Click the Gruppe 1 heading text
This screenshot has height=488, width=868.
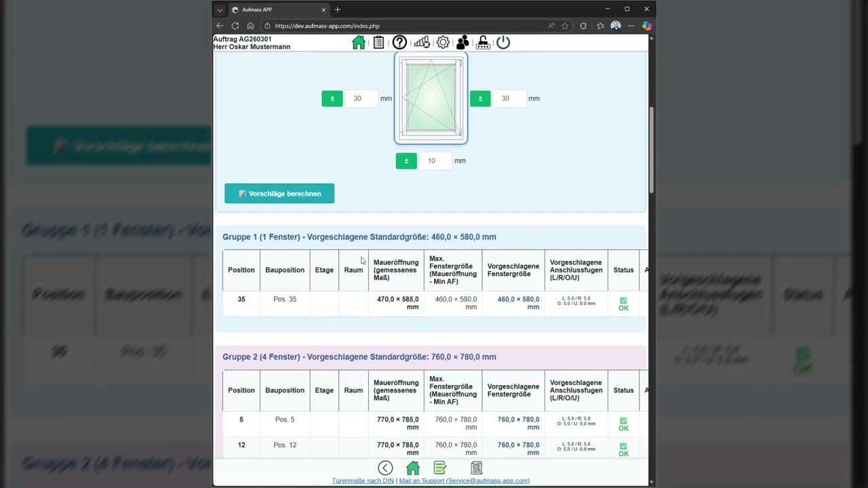[359, 237]
